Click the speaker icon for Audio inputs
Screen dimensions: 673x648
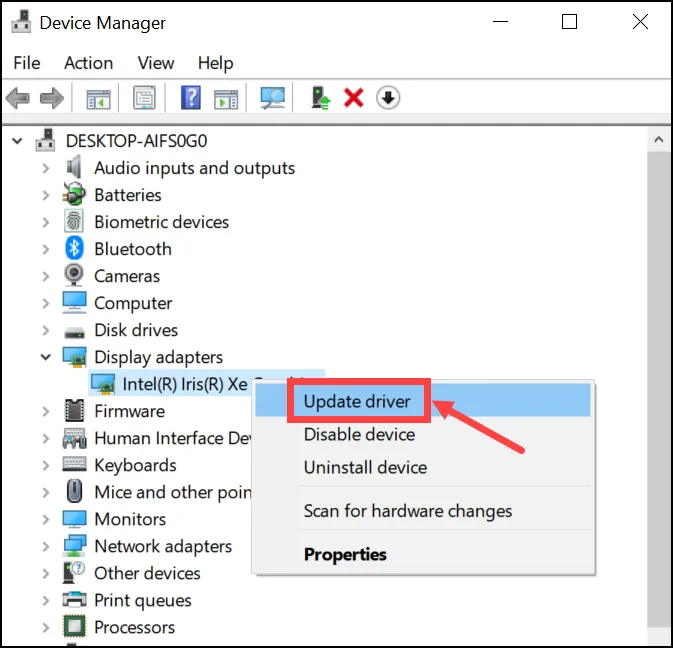pos(74,167)
